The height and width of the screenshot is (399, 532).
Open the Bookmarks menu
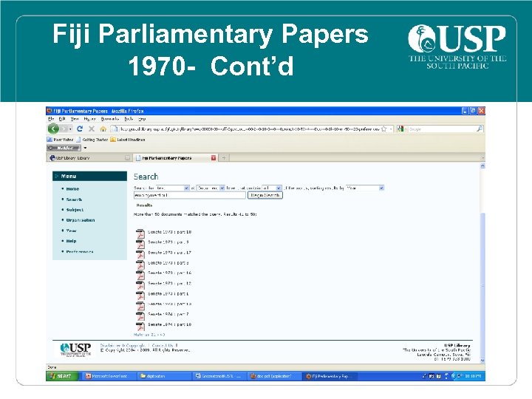tap(110, 119)
